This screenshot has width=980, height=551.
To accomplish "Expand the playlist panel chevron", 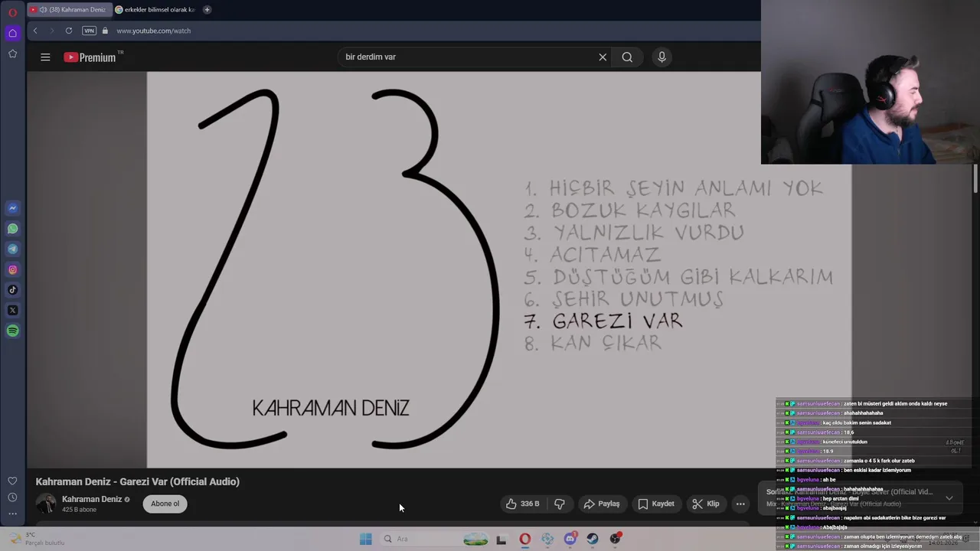I will pos(949,497).
